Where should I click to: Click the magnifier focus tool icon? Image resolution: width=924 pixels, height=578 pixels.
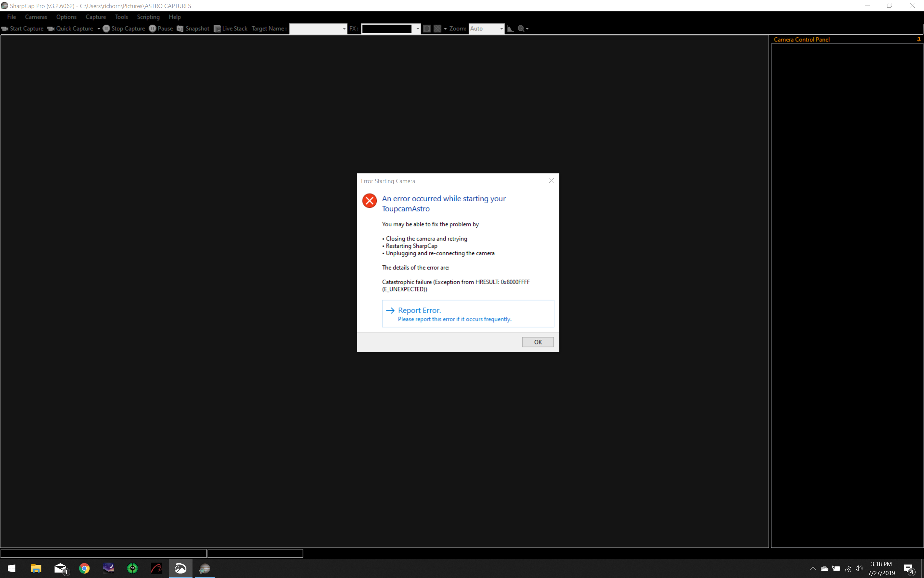coord(521,29)
